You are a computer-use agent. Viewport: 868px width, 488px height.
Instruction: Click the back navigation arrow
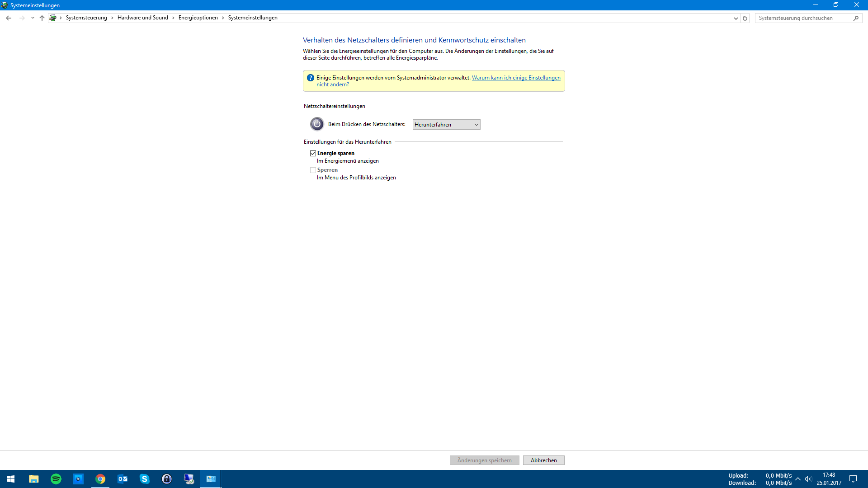9,18
